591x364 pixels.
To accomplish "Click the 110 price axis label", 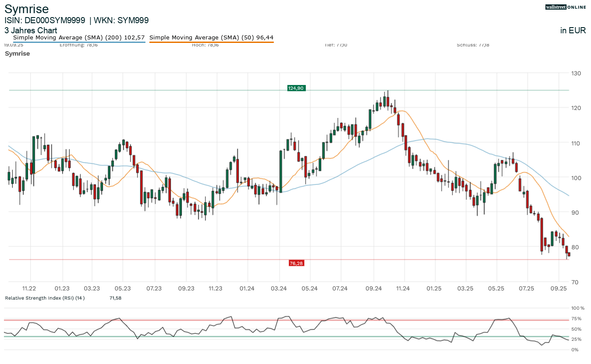I will [576, 143].
